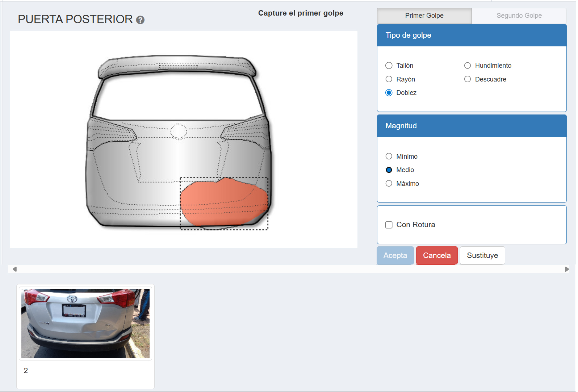The image size is (578, 392).
Task: Click the red Cancela button
Action: coord(436,255)
